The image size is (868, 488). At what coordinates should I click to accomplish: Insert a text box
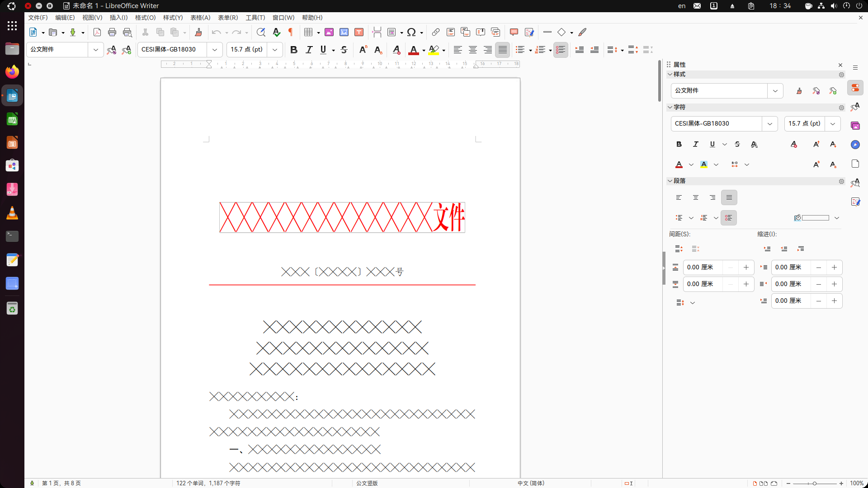(x=359, y=32)
